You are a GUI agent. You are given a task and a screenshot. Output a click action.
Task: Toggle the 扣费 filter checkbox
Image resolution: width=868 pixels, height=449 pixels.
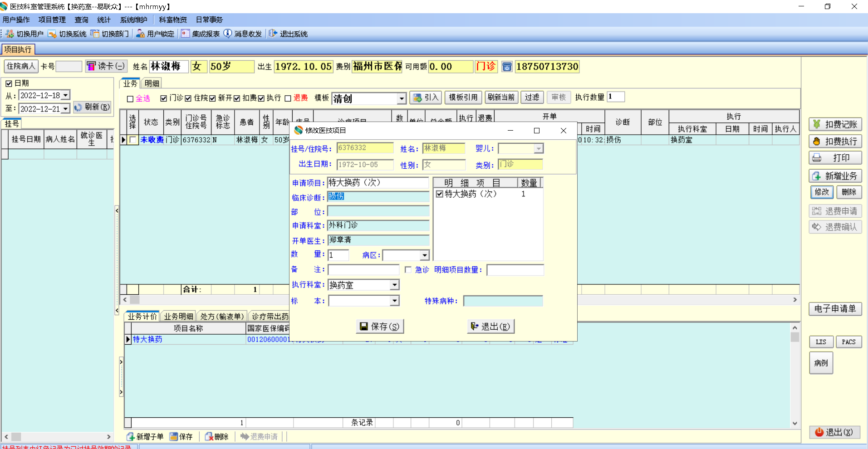coord(237,98)
